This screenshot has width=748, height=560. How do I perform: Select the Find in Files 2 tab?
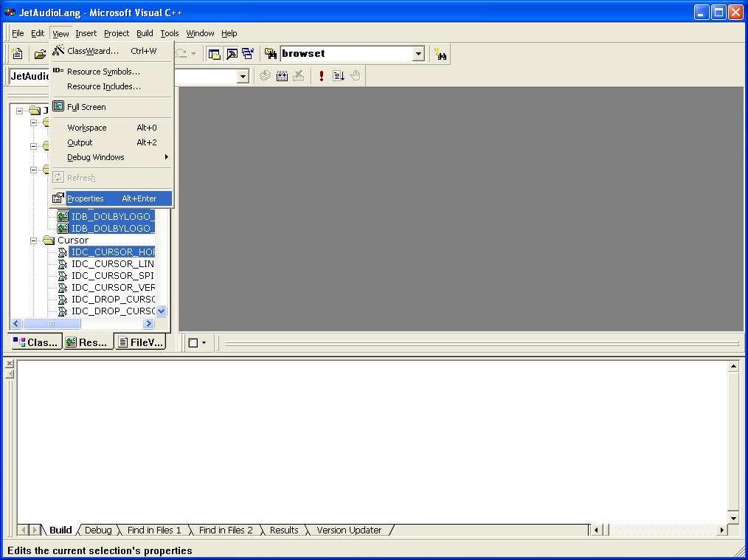coord(226,530)
